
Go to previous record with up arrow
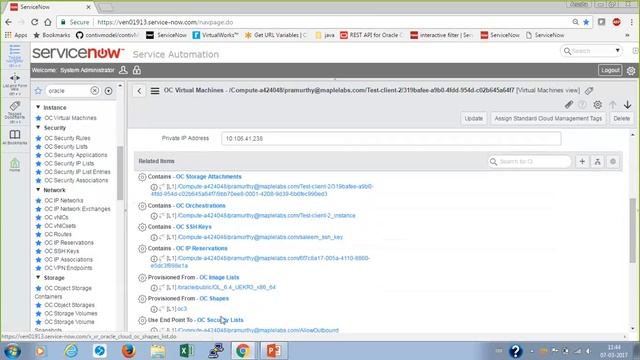(613, 104)
